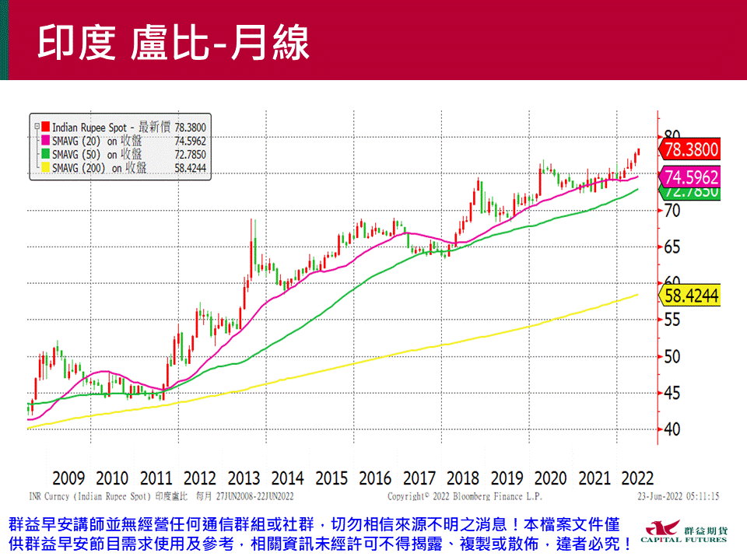
Task: Click the 2016 x-axis label
Action: pos(375,478)
